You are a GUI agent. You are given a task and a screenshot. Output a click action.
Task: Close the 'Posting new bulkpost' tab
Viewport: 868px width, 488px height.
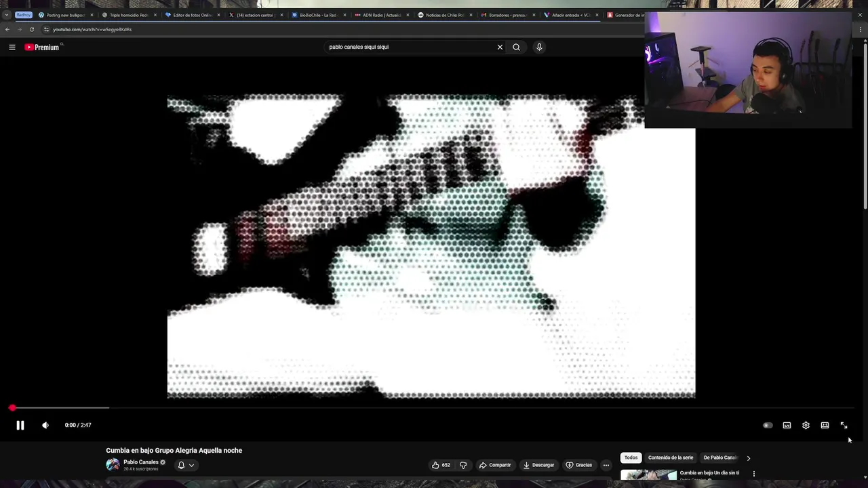click(92, 15)
